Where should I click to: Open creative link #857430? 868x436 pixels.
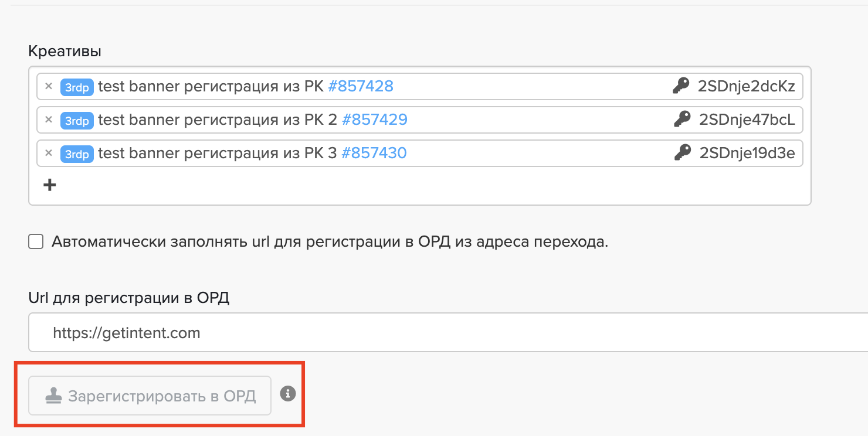point(374,154)
